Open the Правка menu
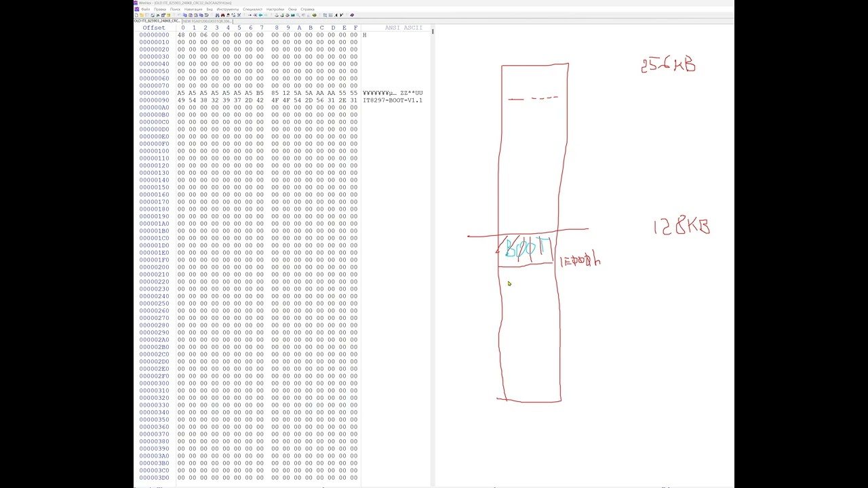This screenshot has width=868, height=488. click(x=160, y=9)
